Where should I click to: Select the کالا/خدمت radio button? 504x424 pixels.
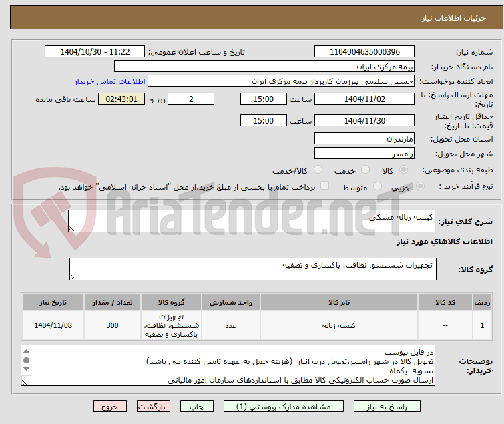coord(318,170)
